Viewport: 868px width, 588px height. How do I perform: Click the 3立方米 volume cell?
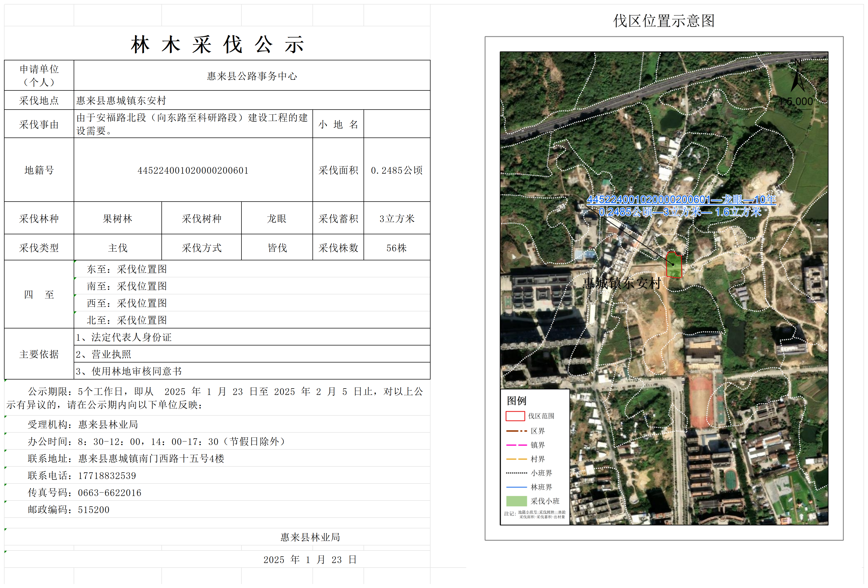coord(397,218)
